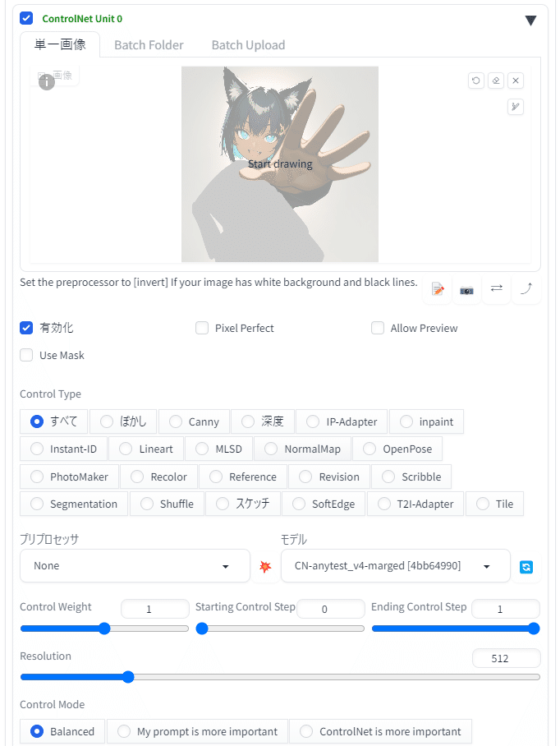Toggle the Allow Preview checkbox
This screenshot has width=560, height=746.
tap(378, 328)
